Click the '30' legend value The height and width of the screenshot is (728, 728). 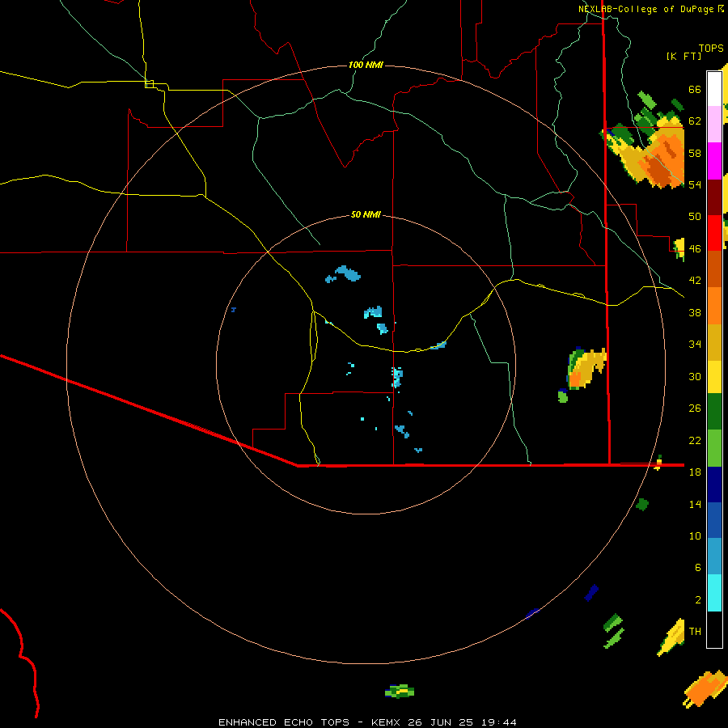tap(695, 376)
